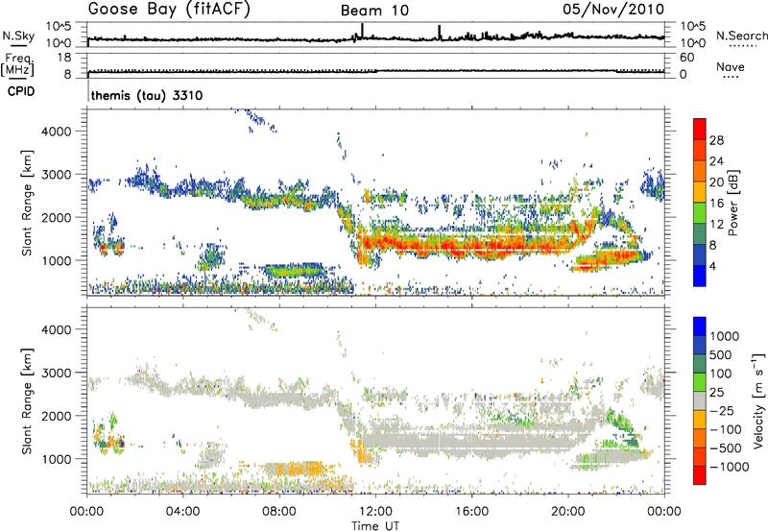Click the '18' frequency tick label
The image size is (768, 532).
pos(63,58)
